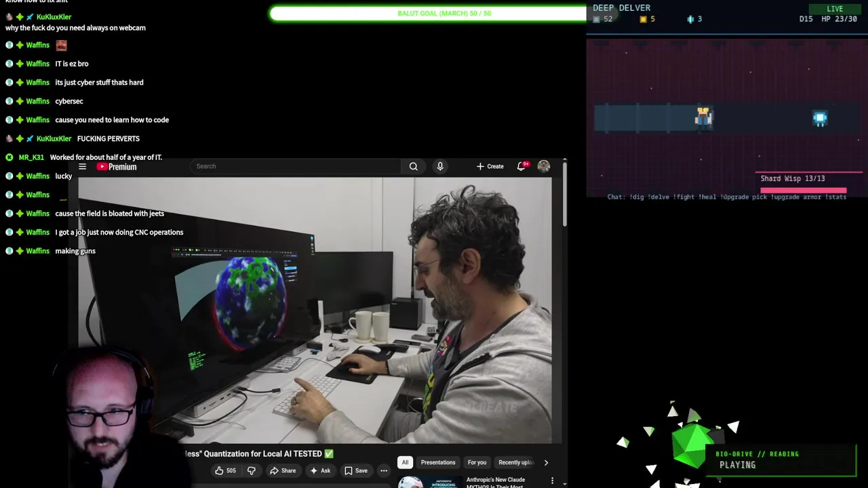The height and width of the screenshot is (488, 868).
Task: Click the blue crystal counter 3
Action: (x=694, y=19)
